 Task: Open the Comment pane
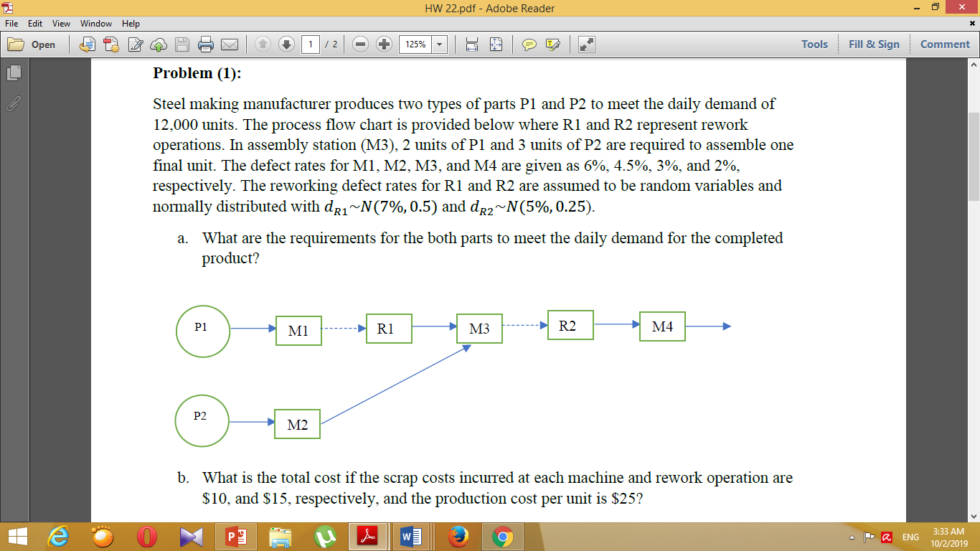(x=944, y=44)
